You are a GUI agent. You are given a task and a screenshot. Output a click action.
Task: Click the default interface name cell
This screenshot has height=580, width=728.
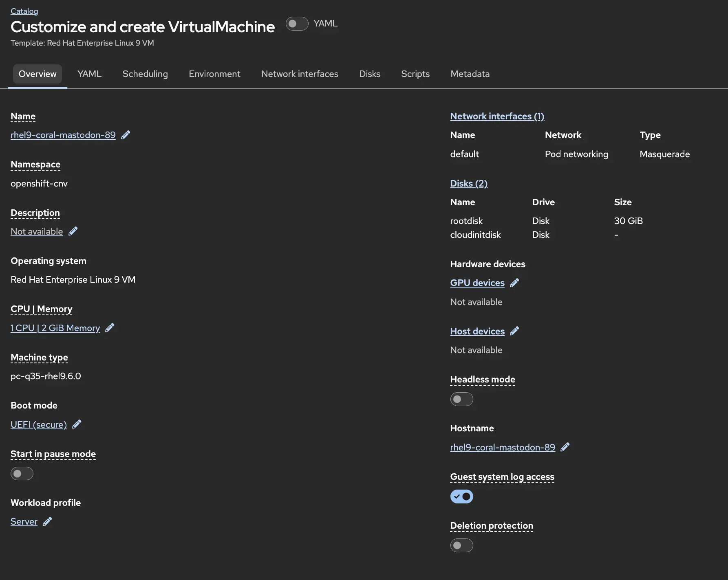[464, 154]
